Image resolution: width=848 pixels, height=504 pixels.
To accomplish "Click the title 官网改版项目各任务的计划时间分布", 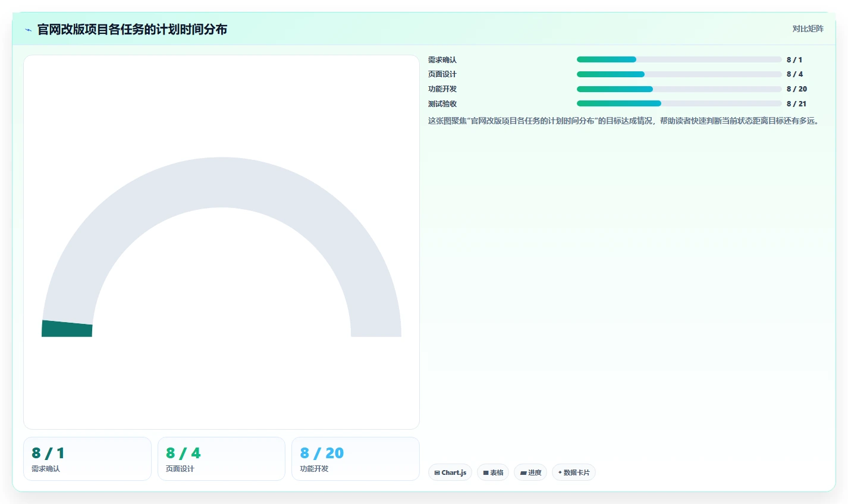I will click(x=132, y=29).
